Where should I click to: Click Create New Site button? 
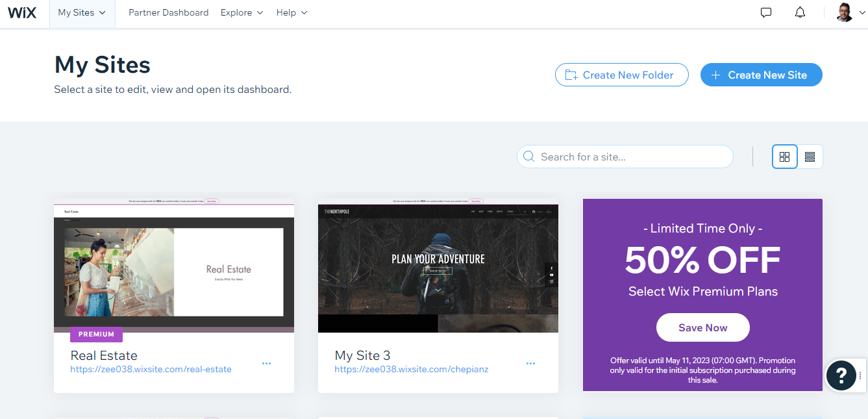761,75
